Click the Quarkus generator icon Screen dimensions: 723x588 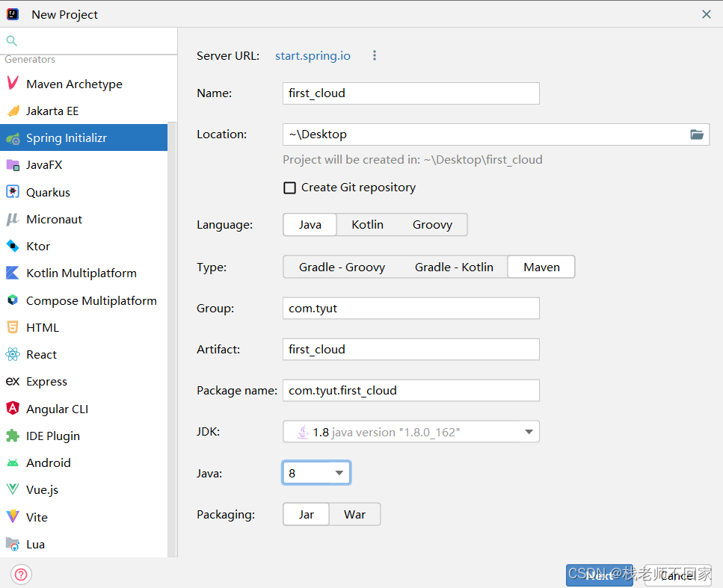click(x=13, y=192)
